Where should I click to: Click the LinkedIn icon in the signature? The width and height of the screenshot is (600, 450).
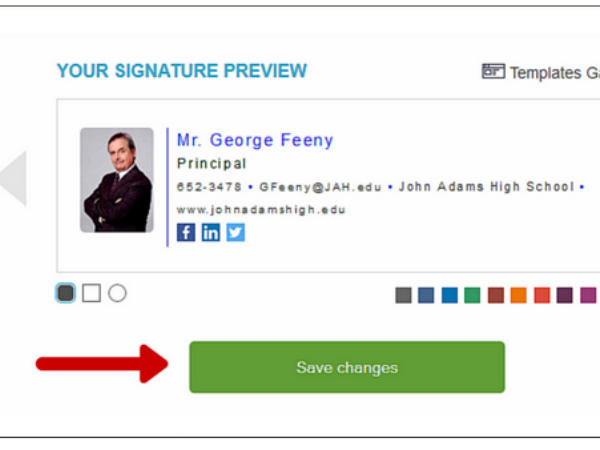[x=211, y=232]
